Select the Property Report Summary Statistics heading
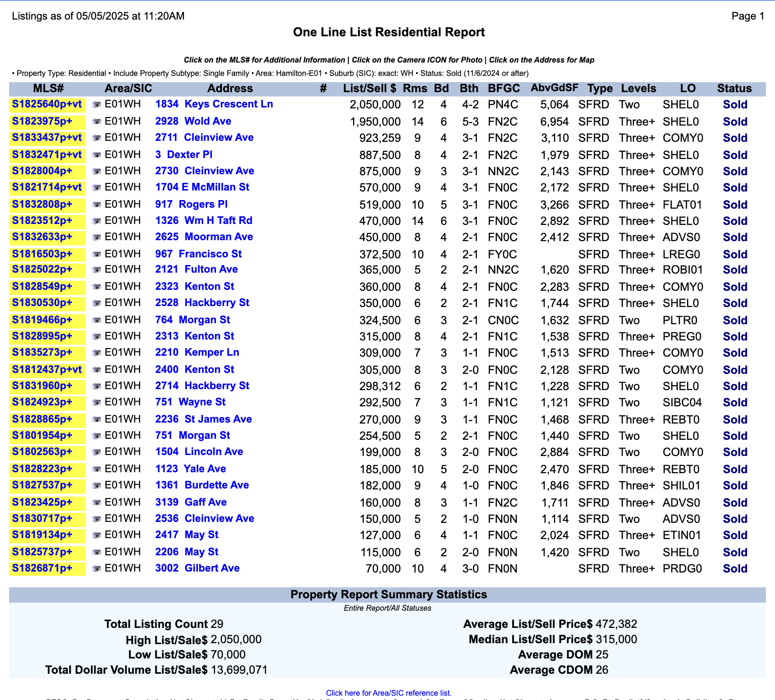 (388, 594)
